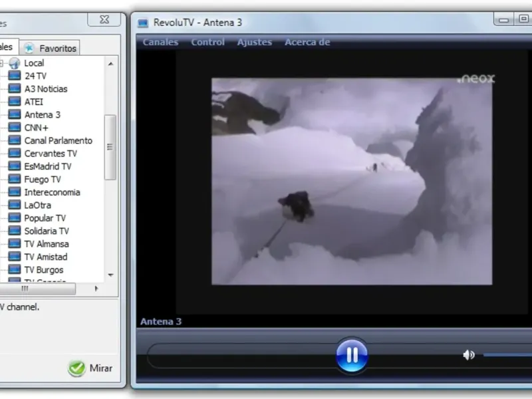This screenshot has width=532, height=399.
Task: Click the horizontal scrollbar right arrow
Action: 96,289
